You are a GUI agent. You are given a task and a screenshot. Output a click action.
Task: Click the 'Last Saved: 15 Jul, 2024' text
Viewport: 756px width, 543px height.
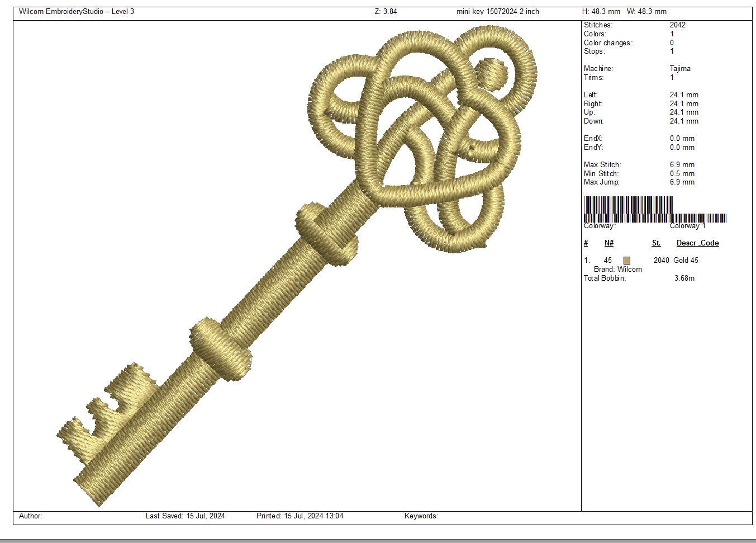185,516
